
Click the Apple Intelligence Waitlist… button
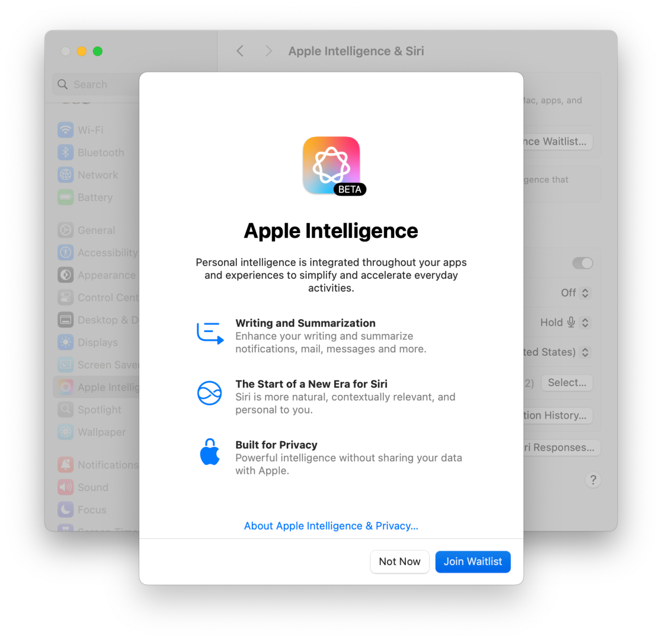(558, 141)
